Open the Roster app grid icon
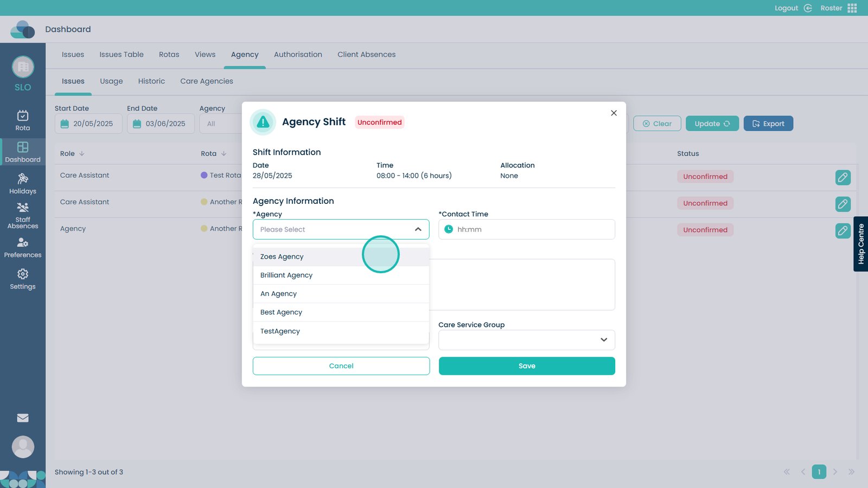 click(852, 8)
